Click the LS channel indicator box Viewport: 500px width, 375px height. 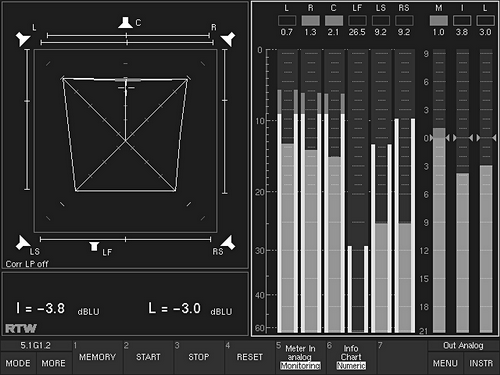(x=381, y=21)
